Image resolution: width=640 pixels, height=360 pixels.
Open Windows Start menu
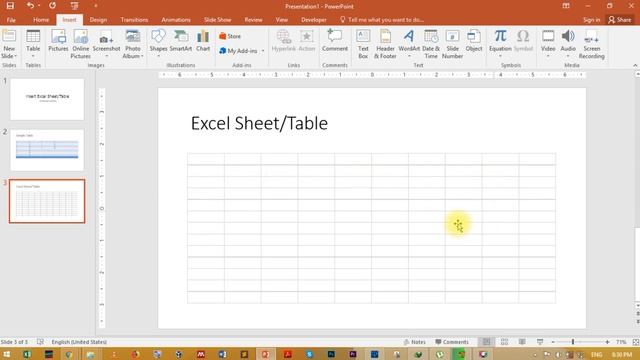click(x=6, y=354)
